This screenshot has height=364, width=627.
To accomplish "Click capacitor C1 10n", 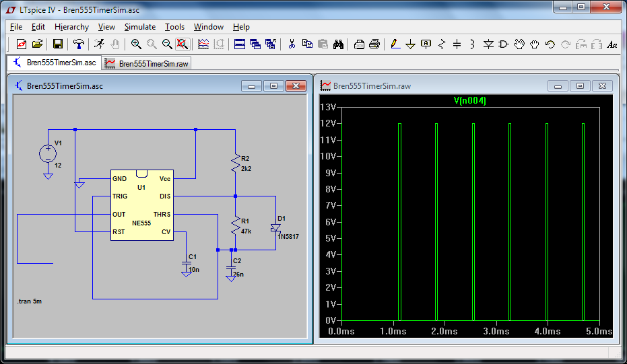I will coord(187,263).
